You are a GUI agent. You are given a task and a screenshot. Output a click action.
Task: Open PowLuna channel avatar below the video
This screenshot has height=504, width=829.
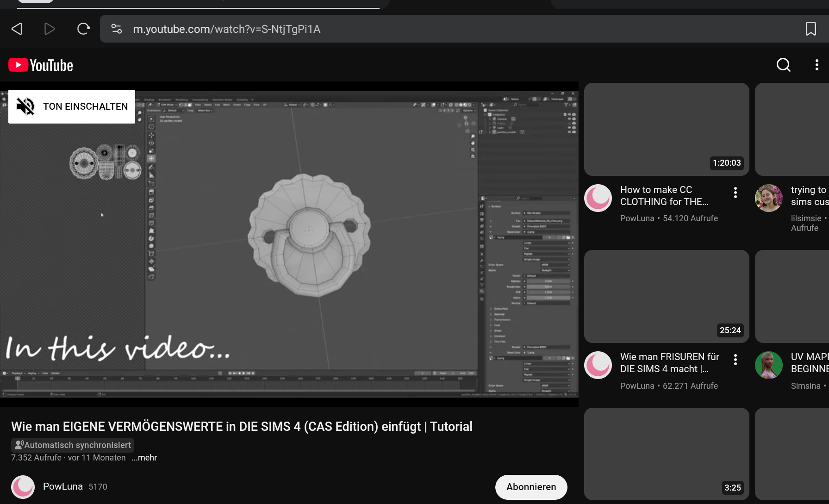coord(23,486)
